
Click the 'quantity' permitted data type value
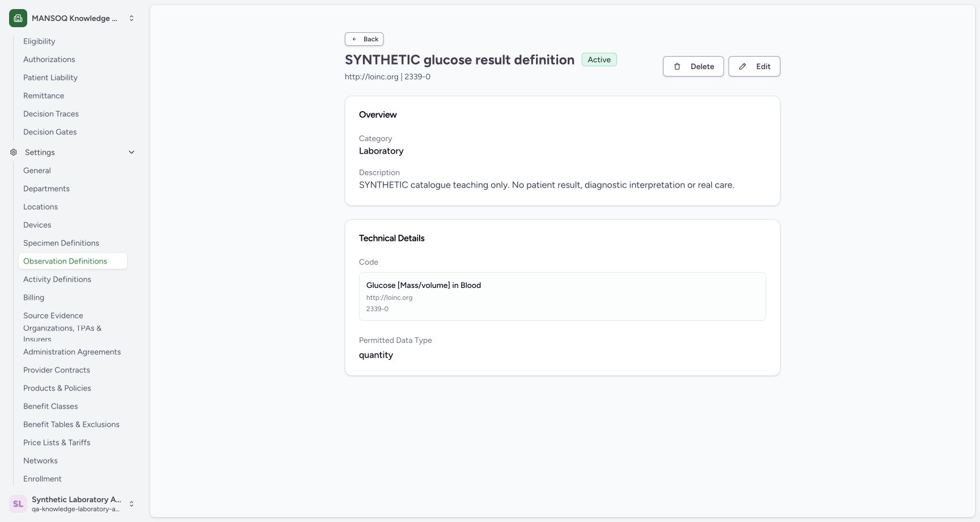click(376, 355)
